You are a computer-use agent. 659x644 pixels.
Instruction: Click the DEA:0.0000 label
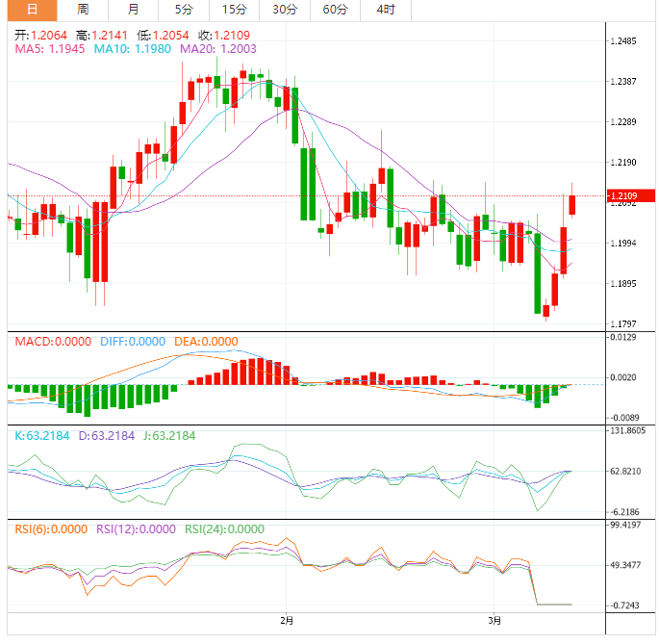tap(206, 341)
